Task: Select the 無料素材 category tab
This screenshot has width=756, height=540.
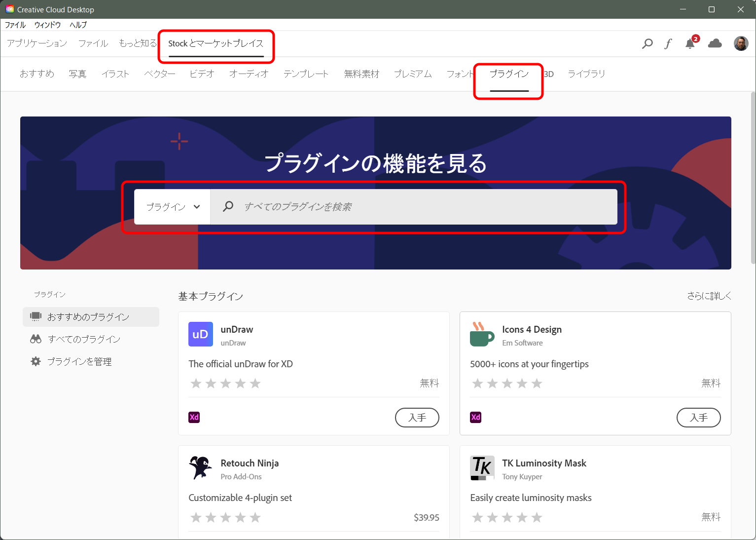Action: tap(361, 74)
